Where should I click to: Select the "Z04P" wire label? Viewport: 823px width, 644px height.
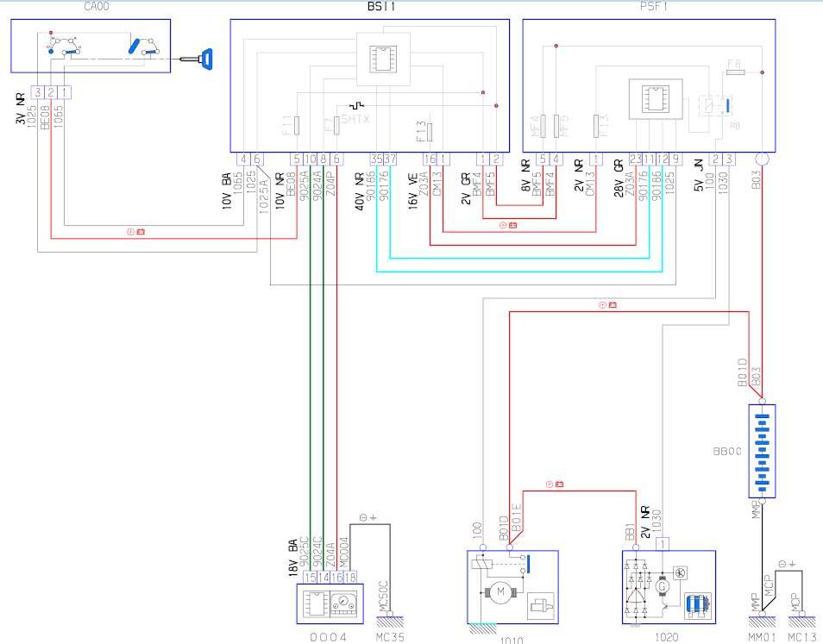click(x=330, y=184)
